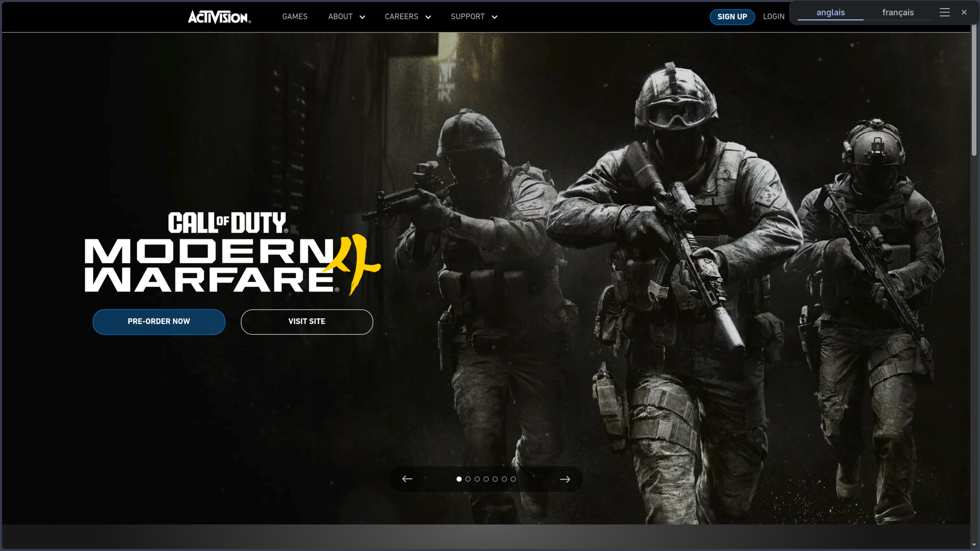
Task: Select the second carousel dot
Action: click(x=468, y=479)
